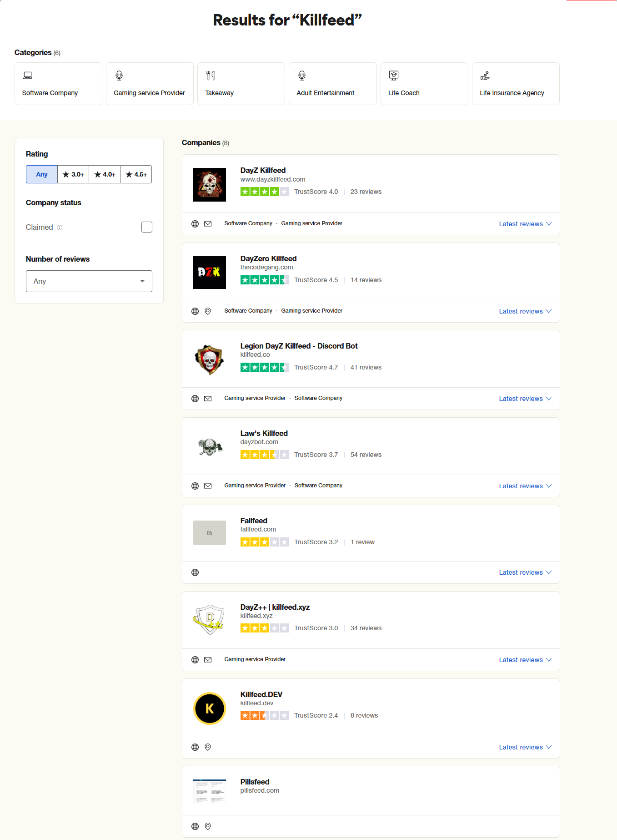Screen dimensions: 617x840
Task: Open the Number of reviews dropdown
Action: pos(89,281)
